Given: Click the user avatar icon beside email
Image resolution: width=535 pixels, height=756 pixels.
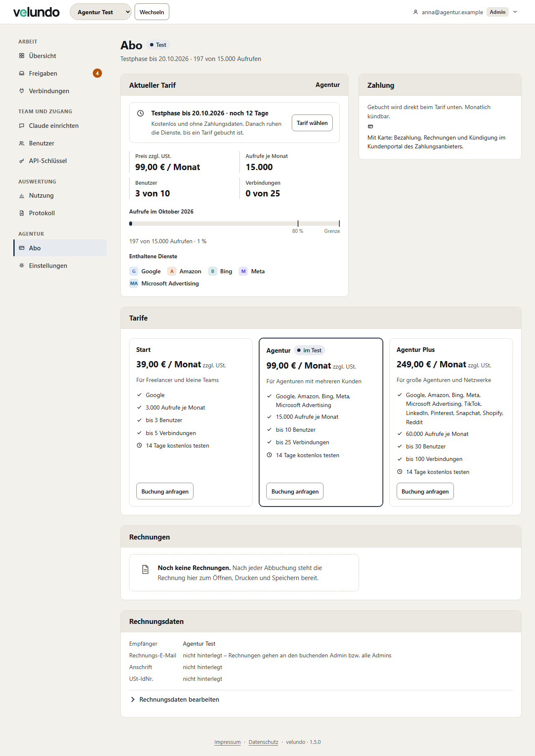Looking at the screenshot, I should (415, 12).
